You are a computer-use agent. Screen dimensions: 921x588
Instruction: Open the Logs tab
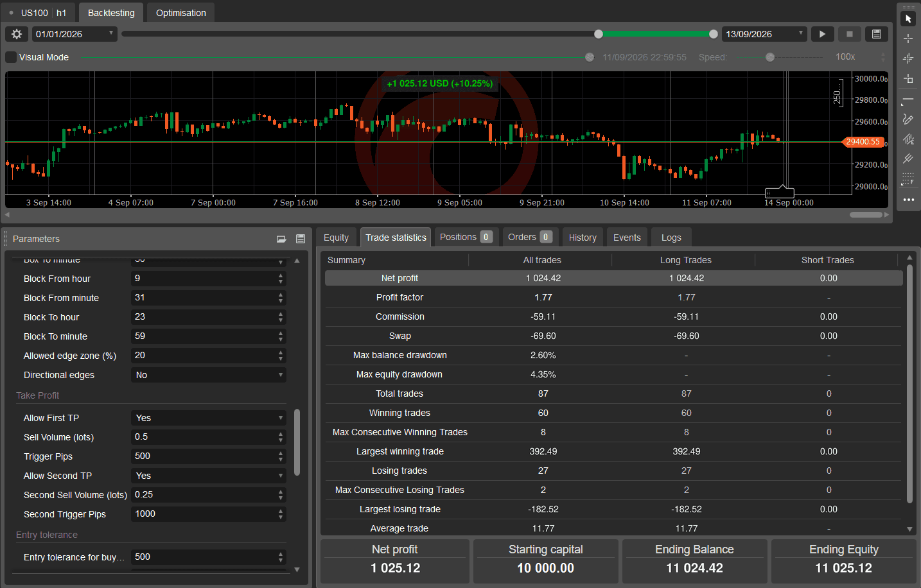tap(671, 238)
